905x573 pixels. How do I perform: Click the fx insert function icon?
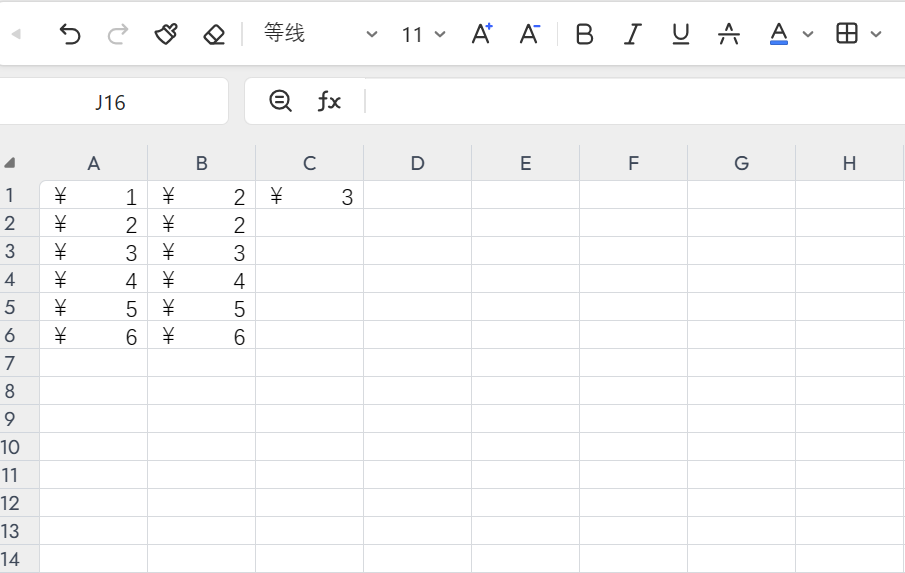329,101
